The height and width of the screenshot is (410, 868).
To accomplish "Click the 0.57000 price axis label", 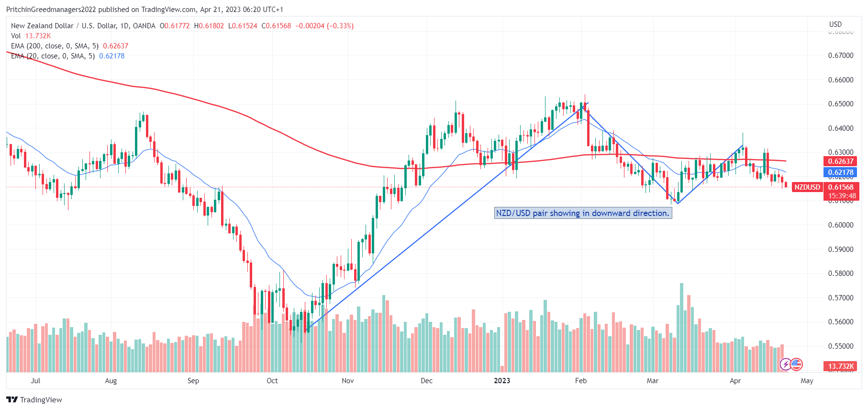I will tap(841, 298).
